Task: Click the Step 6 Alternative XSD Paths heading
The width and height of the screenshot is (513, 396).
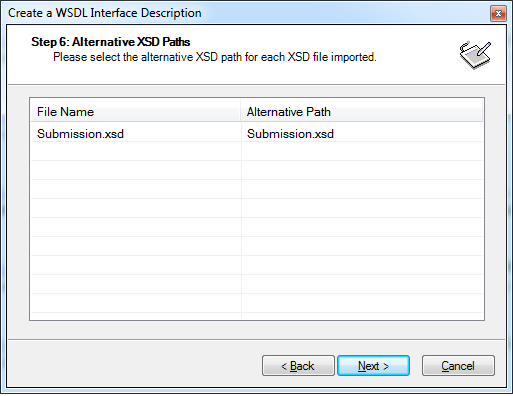Action: [111, 42]
